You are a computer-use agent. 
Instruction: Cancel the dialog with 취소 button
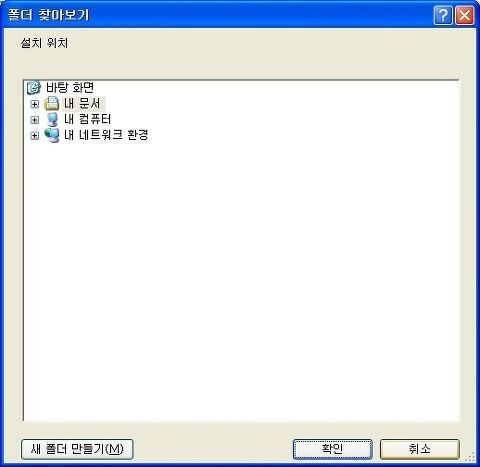pyautogui.click(x=420, y=449)
